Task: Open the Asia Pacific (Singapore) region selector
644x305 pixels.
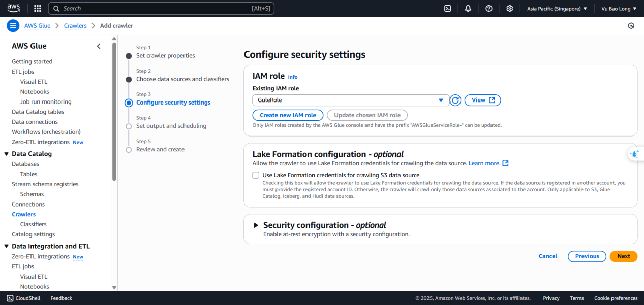Action: pyautogui.click(x=557, y=8)
